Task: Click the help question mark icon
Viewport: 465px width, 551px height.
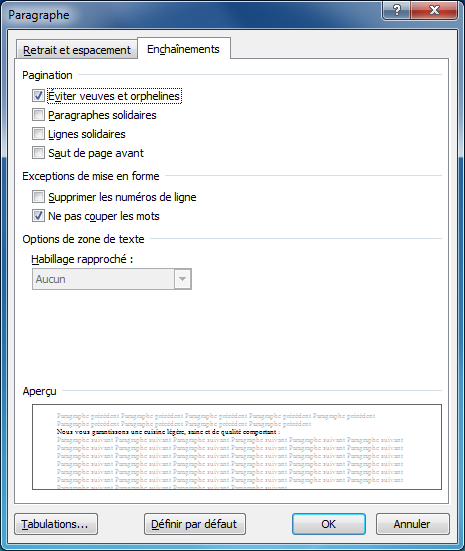Action: click(x=396, y=10)
